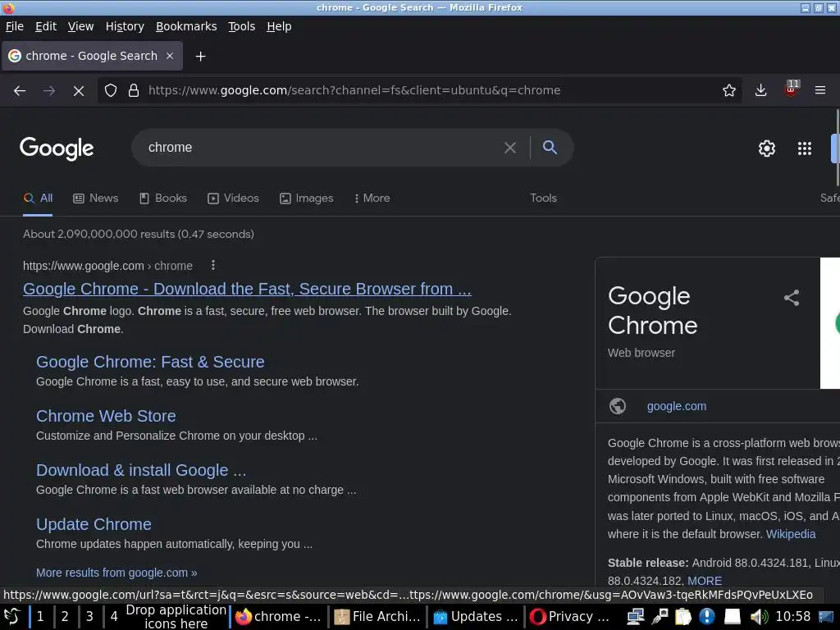Stop page loading with the X button
The image size is (840, 630).
click(79, 90)
